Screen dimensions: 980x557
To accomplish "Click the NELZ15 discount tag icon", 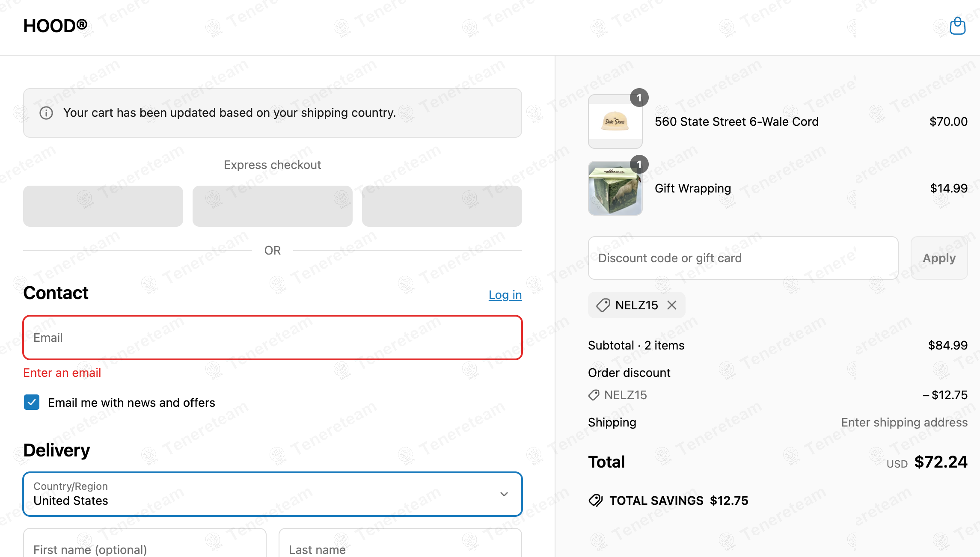I will click(603, 305).
